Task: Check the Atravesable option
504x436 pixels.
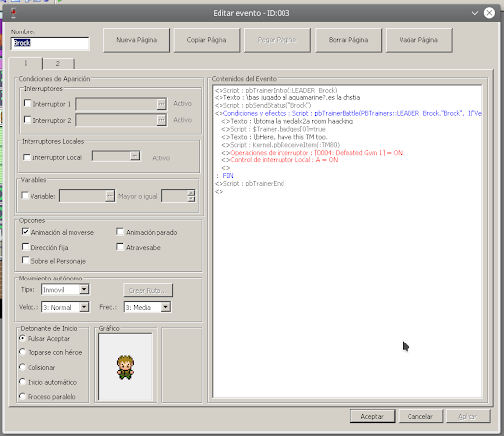Action: 120,247
